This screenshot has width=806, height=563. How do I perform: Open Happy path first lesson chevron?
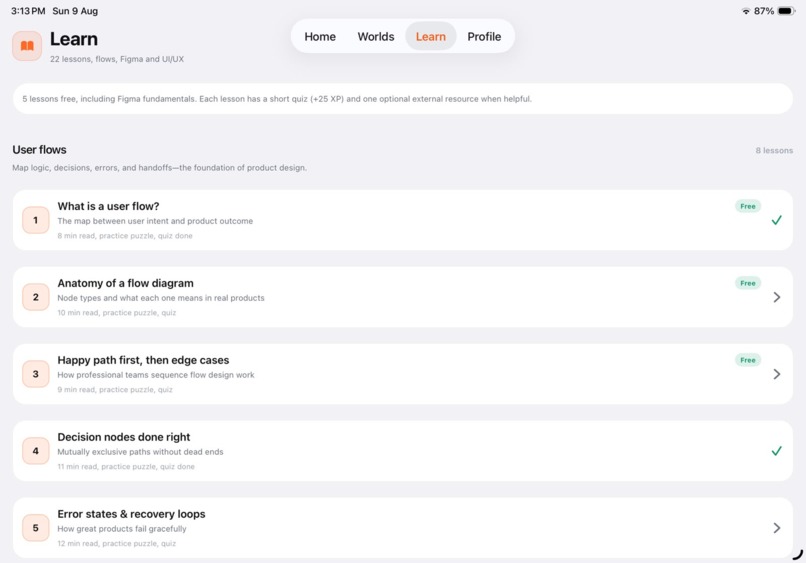(x=777, y=374)
